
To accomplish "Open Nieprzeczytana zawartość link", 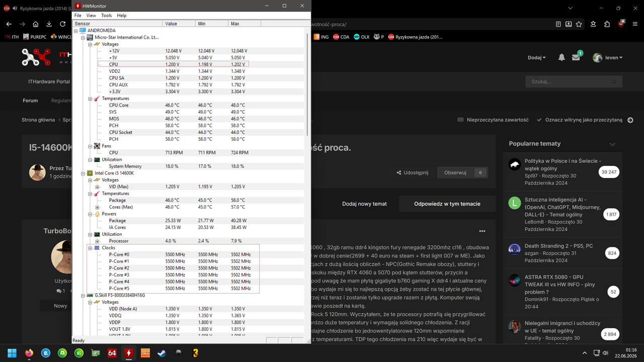I will [x=493, y=120].
